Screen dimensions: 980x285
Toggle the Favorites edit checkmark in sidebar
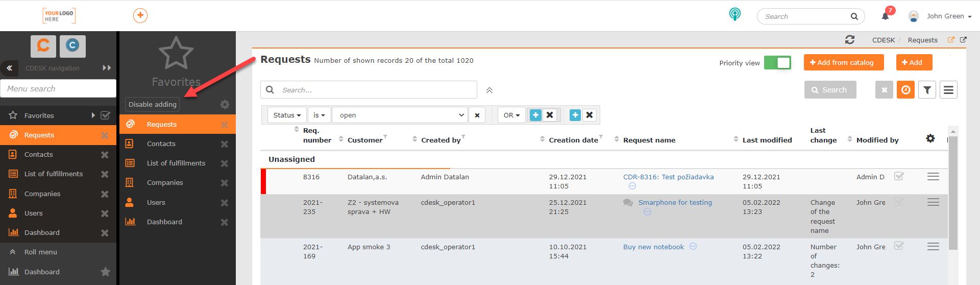(x=105, y=115)
